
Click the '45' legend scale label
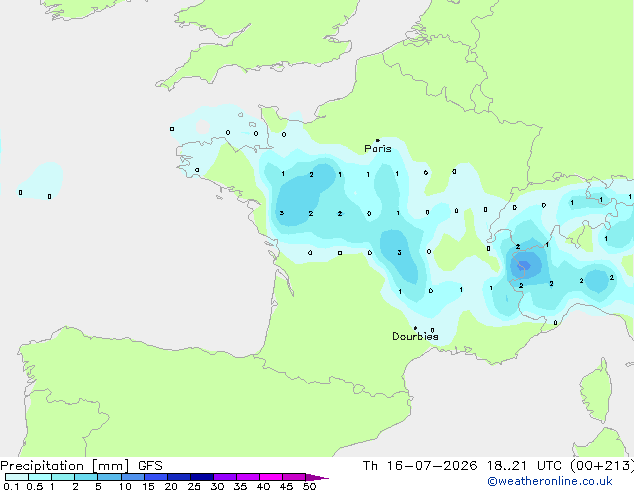pos(286,486)
